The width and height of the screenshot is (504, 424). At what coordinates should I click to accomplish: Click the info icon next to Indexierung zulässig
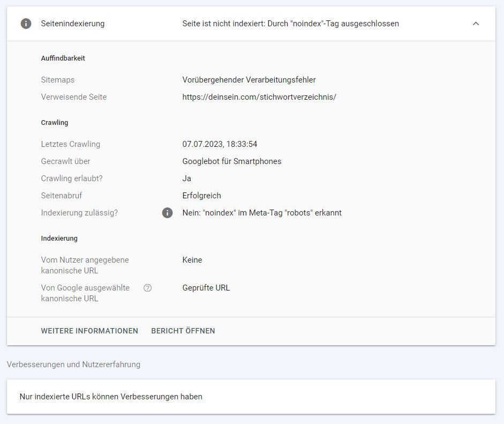[x=168, y=213]
